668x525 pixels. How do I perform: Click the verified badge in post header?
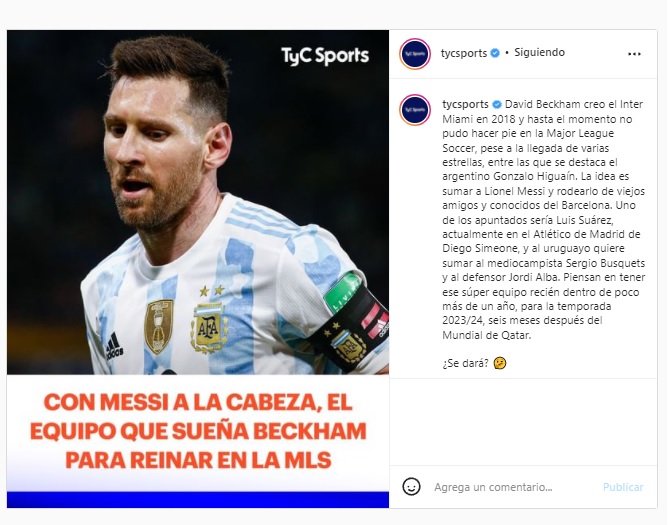pos(495,53)
